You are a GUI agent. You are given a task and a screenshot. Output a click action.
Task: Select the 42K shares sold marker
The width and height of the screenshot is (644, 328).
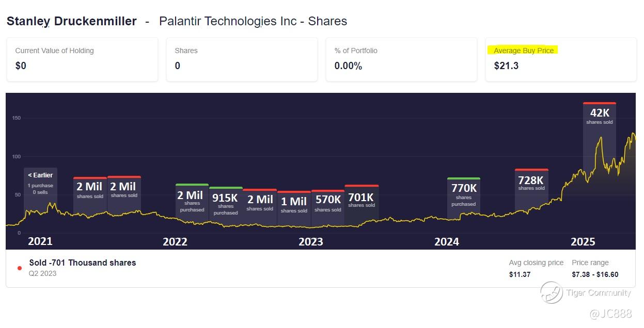point(599,116)
